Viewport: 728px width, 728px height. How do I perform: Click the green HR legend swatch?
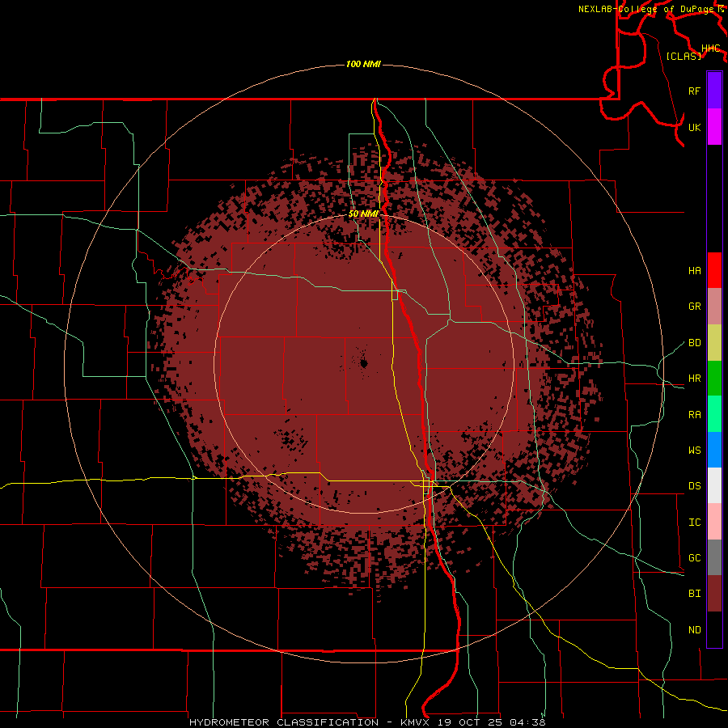coord(714,379)
